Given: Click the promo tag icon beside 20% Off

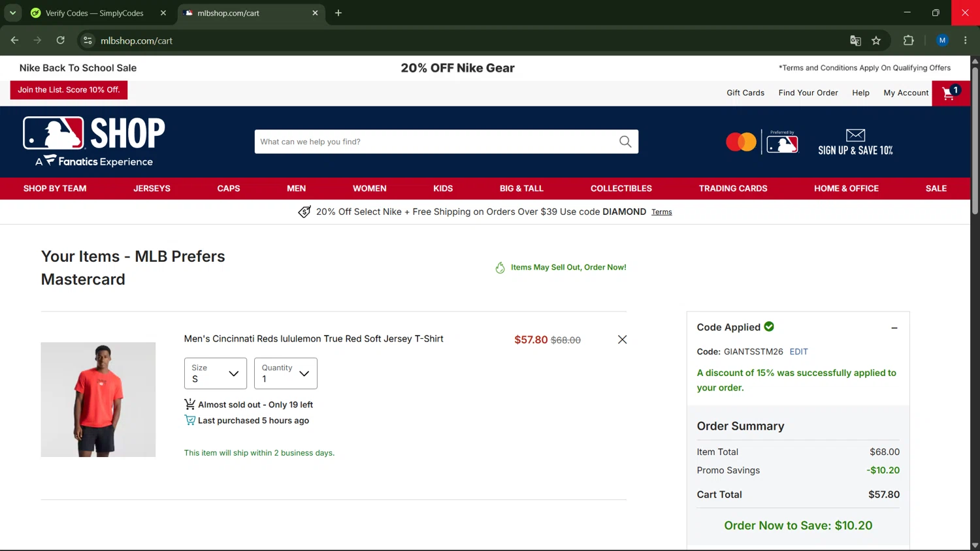Looking at the screenshot, I should pos(304,212).
